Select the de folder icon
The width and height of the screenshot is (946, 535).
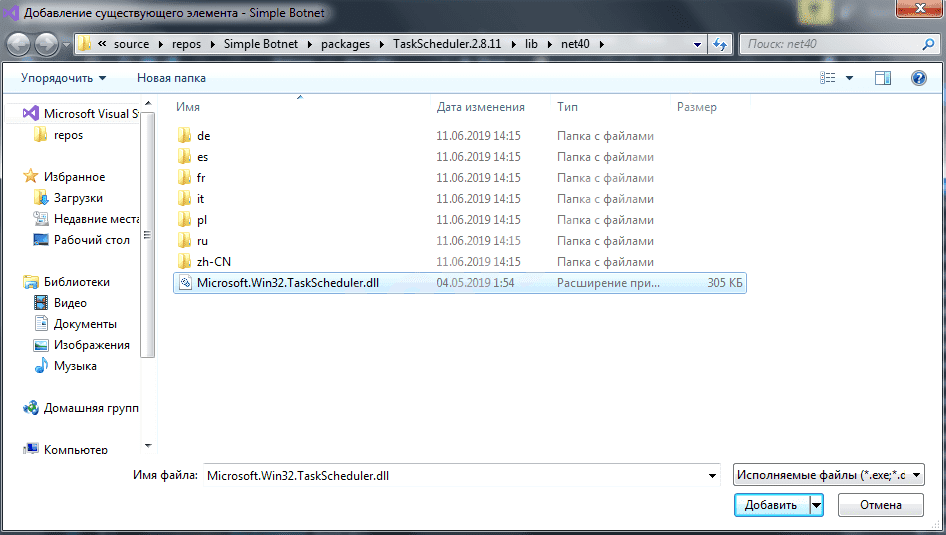click(x=185, y=135)
